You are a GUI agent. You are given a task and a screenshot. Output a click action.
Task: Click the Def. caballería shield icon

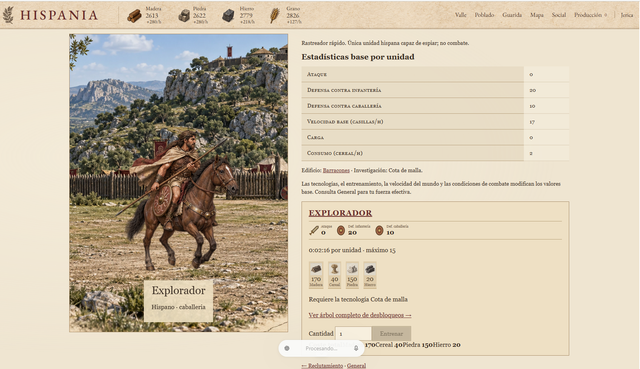[x=379, y=231]
